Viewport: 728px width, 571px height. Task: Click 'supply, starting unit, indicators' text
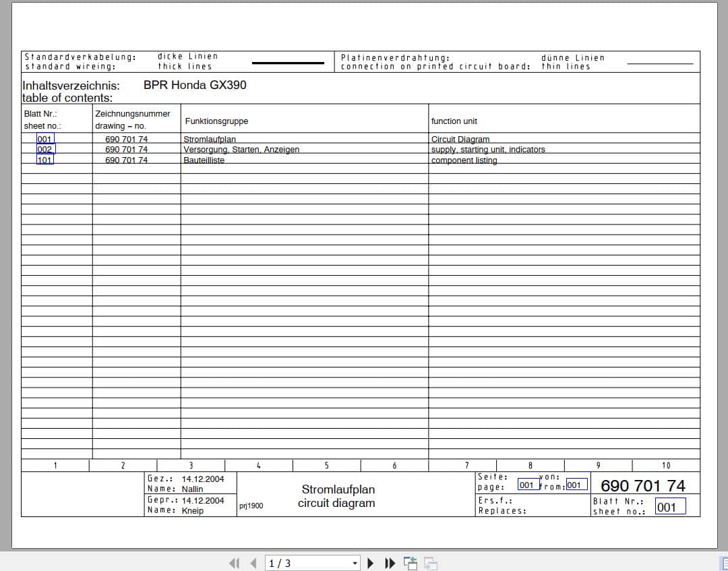488,150
